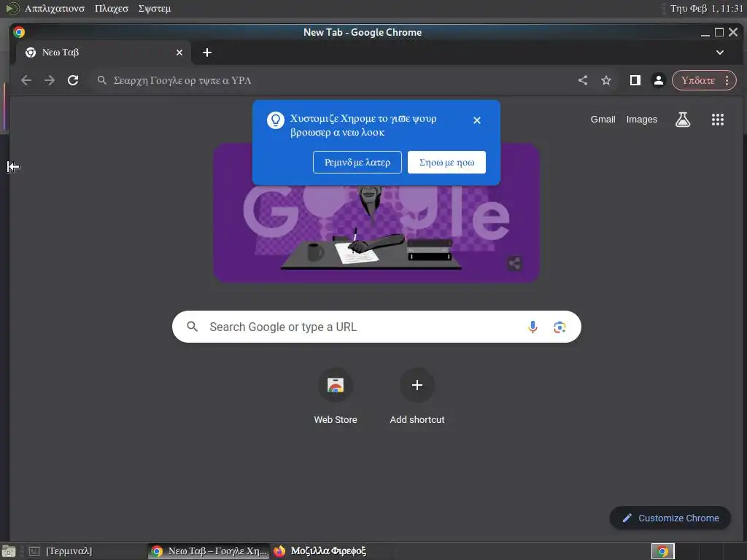
Task: Add a new shortcut tile
Action: tap(417, 396)
